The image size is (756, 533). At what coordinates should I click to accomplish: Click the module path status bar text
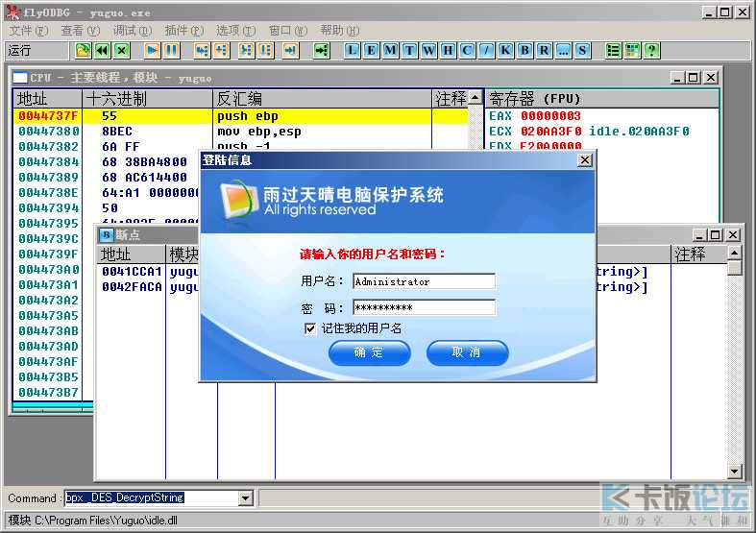pos(92,521)
